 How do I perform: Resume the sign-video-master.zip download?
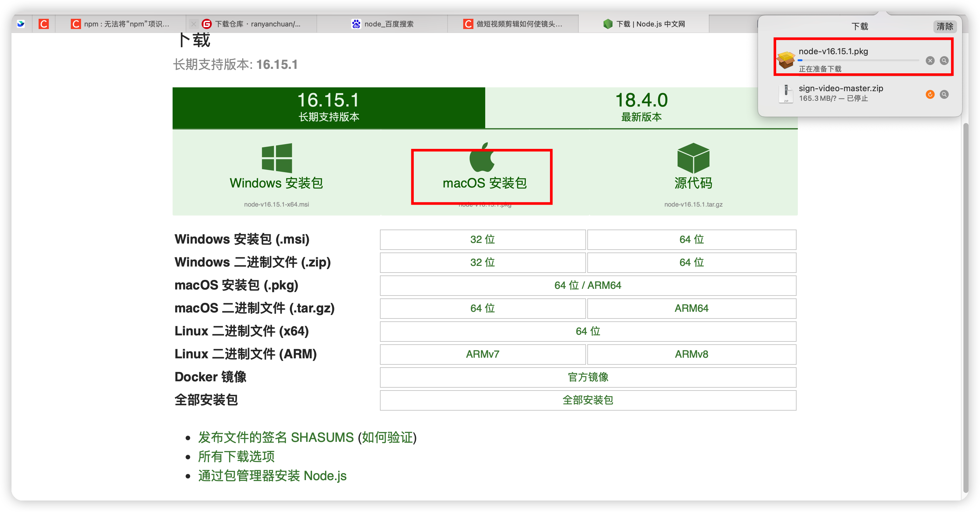tap(930, 94)
